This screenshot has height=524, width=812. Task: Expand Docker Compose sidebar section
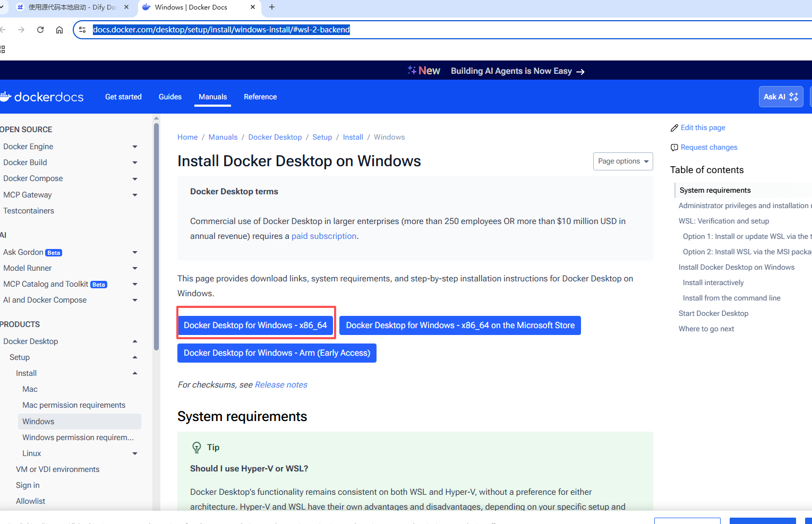(135, 179)
